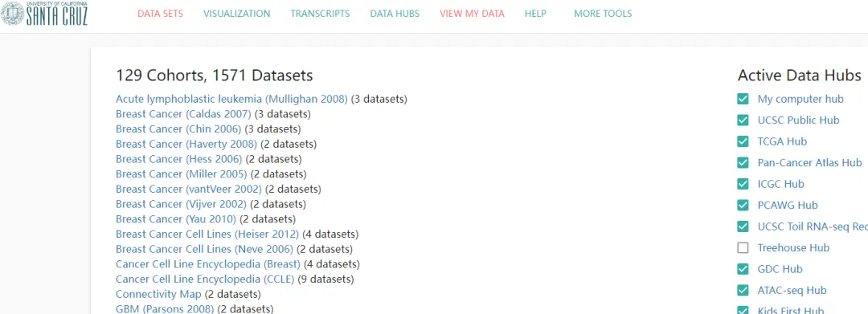The height and width of the screenshot is (314, 868).
Task: Click '(3 datasets)' beside Mullighan 2008
Action: [x=379, y=99]
